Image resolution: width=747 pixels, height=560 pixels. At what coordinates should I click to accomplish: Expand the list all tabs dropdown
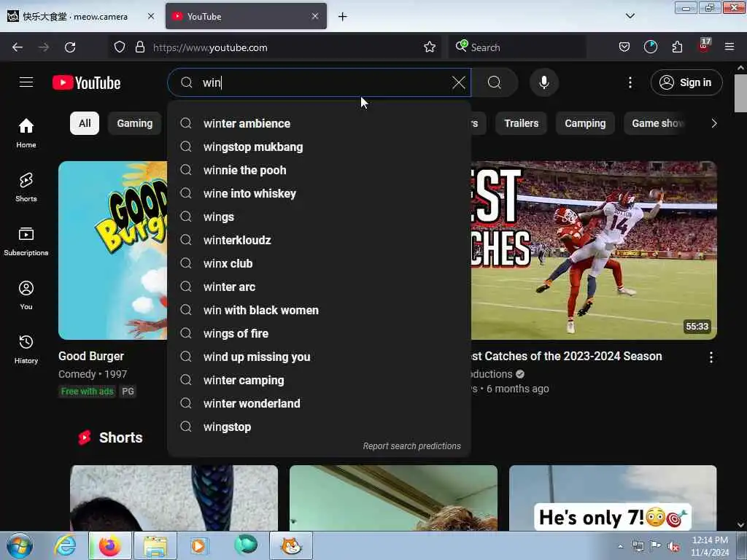click(x=630, y=16)
